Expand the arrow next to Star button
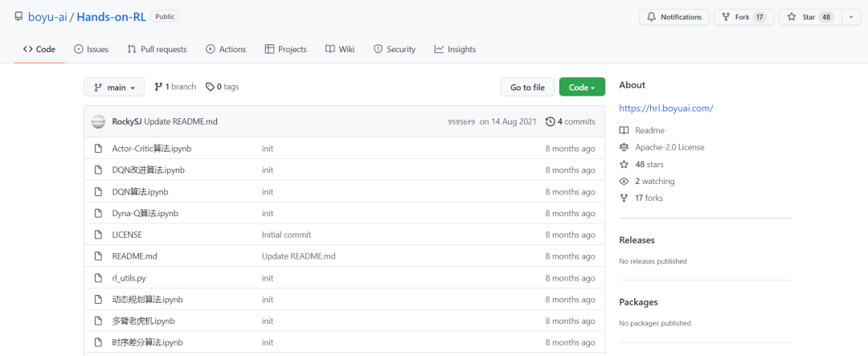Viewport: 868px width, 356px height. click(x=851, y=17)
